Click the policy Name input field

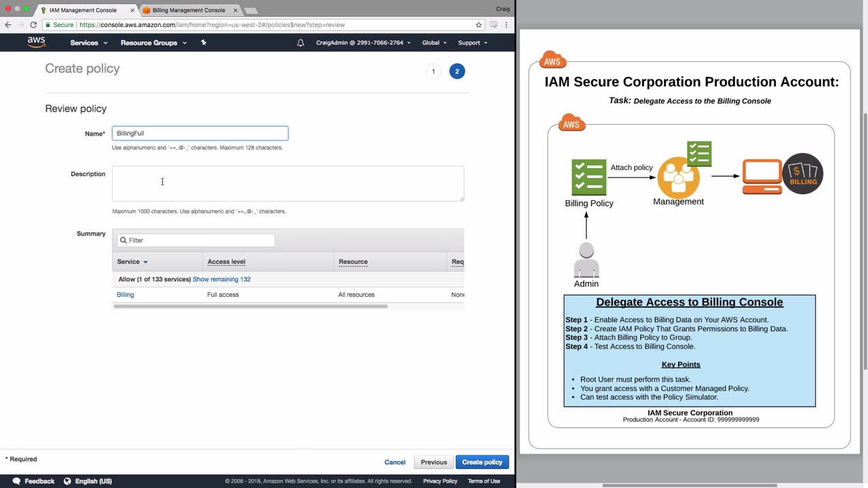200,134
